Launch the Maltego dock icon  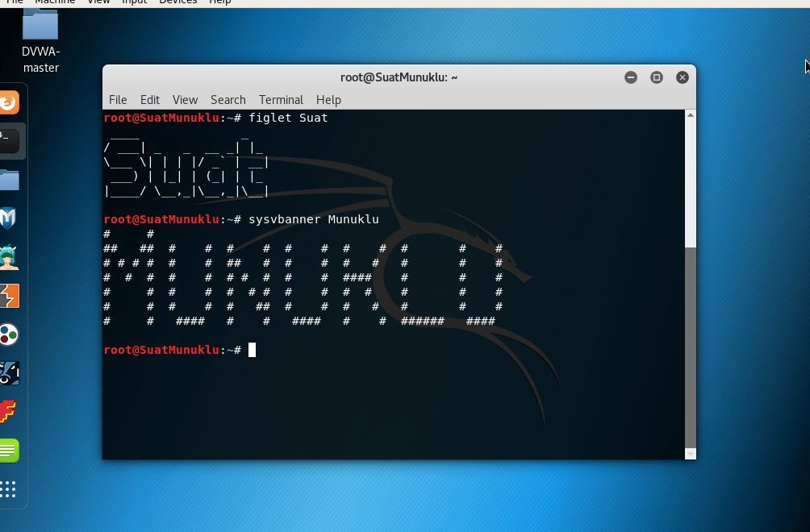pyautogui.click(x=10, y=373)
